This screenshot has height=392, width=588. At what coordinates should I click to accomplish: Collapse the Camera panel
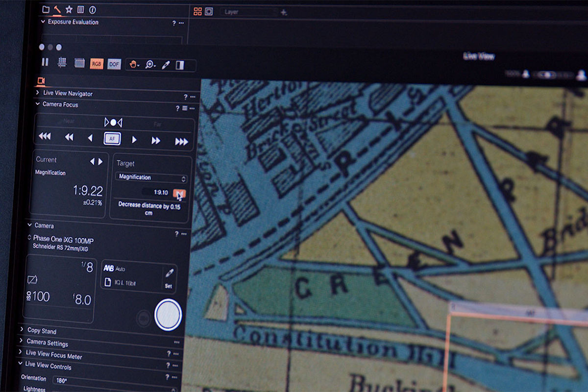tap(29, 225)
